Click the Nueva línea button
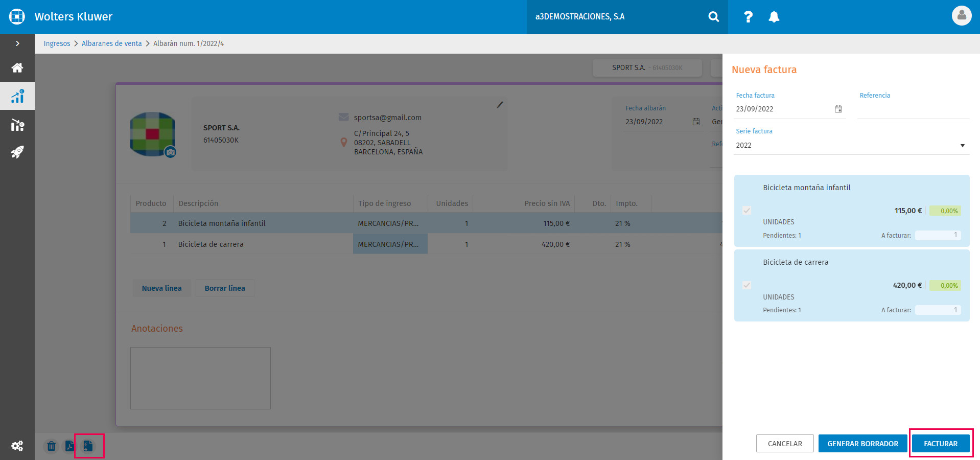The height and width of the screenshot is (460, 980). [161, 288]
